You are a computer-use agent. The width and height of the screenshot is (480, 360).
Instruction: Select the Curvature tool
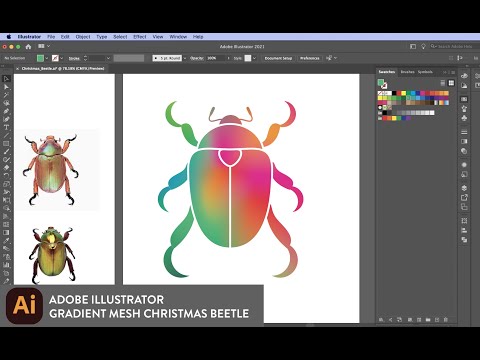6,119
